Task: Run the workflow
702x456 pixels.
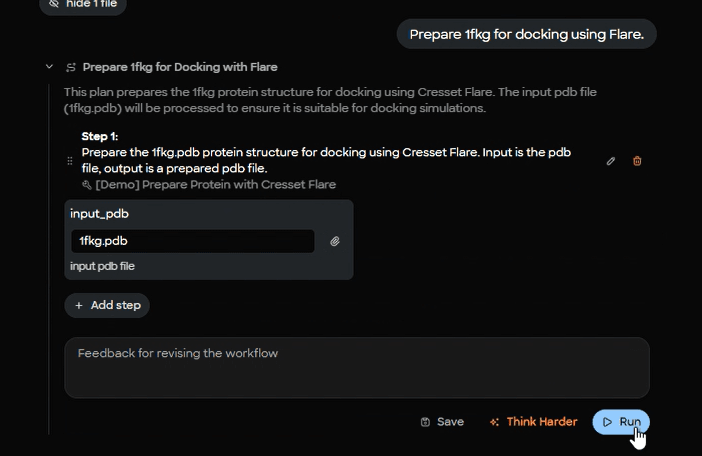Action: click(621, 422)
